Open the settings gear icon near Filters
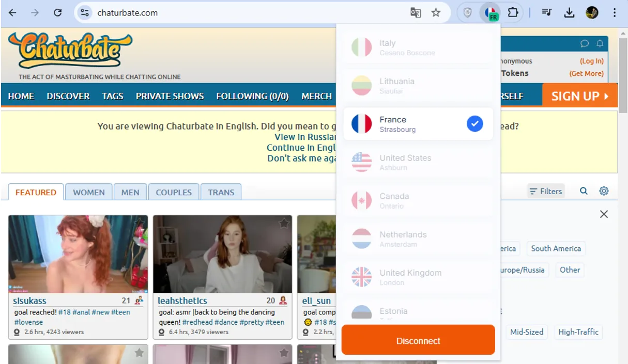The height and width of the screenshot is (364, 628). tap(604, 191)
